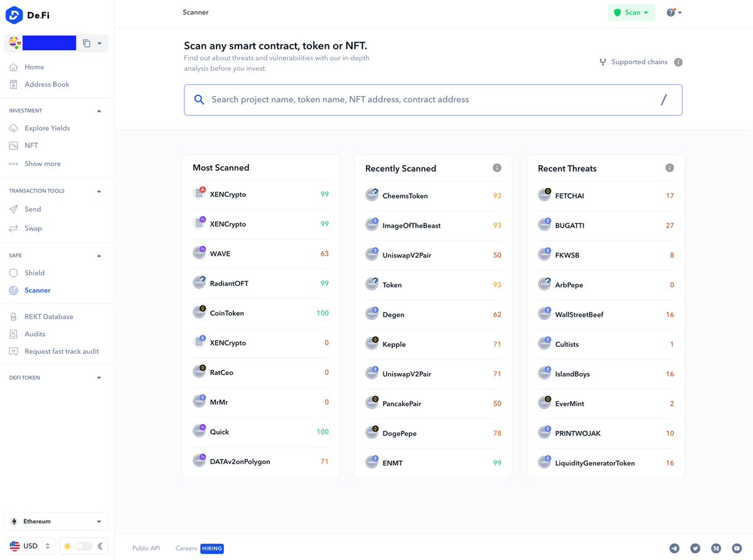
Task: Click FETCHAI token icon
Action: click(545, 195)
